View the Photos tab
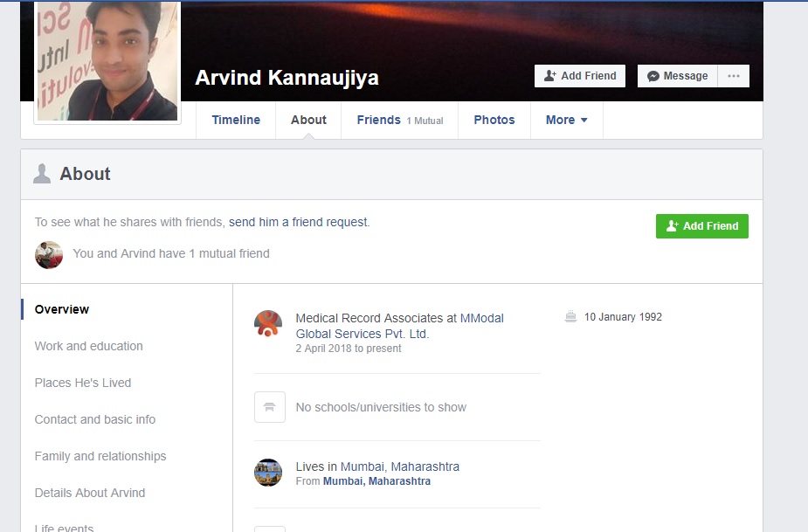This screenshot has width=808, height=532. pyautogui.click(x=494, y=120)
